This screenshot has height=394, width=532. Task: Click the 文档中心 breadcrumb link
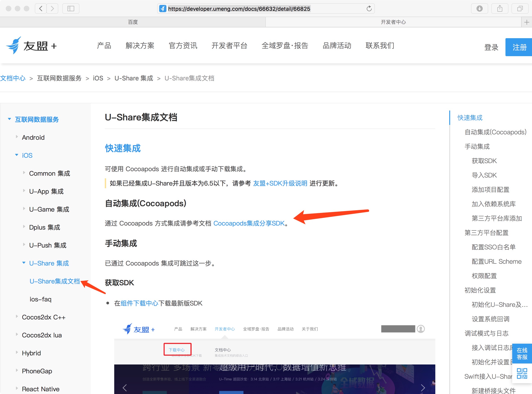13,78
